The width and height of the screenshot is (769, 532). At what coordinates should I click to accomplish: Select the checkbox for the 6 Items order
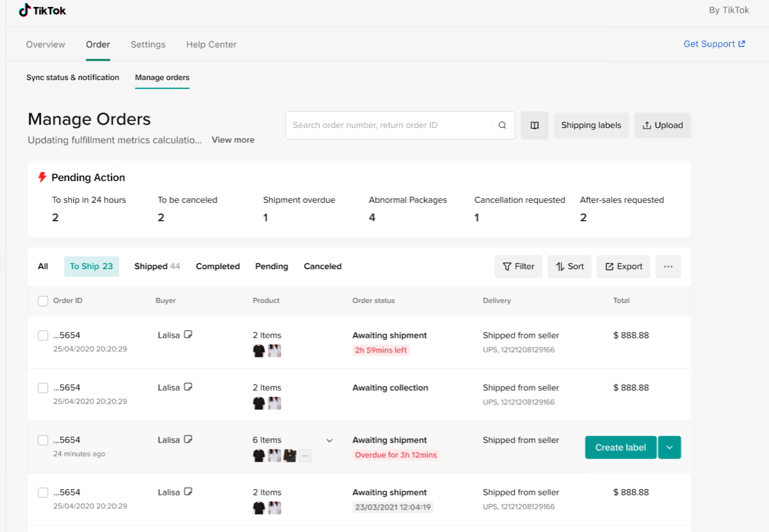tap(43, 440)
